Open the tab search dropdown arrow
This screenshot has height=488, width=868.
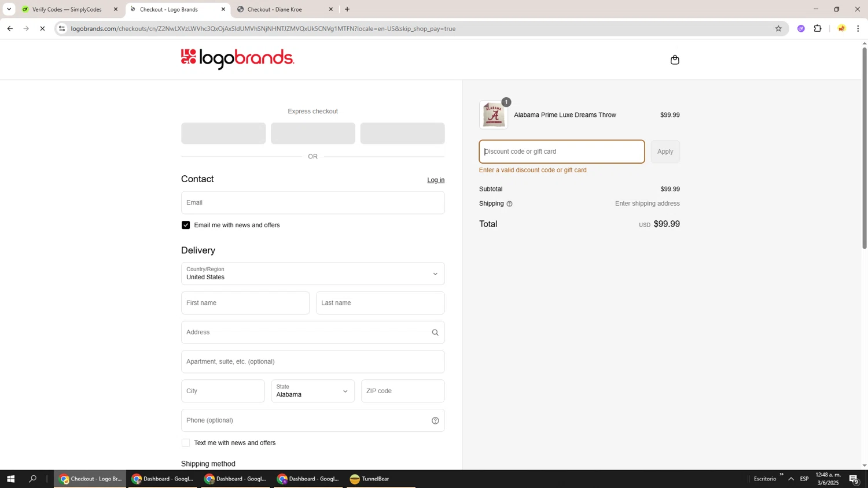[x=9, y=9]
